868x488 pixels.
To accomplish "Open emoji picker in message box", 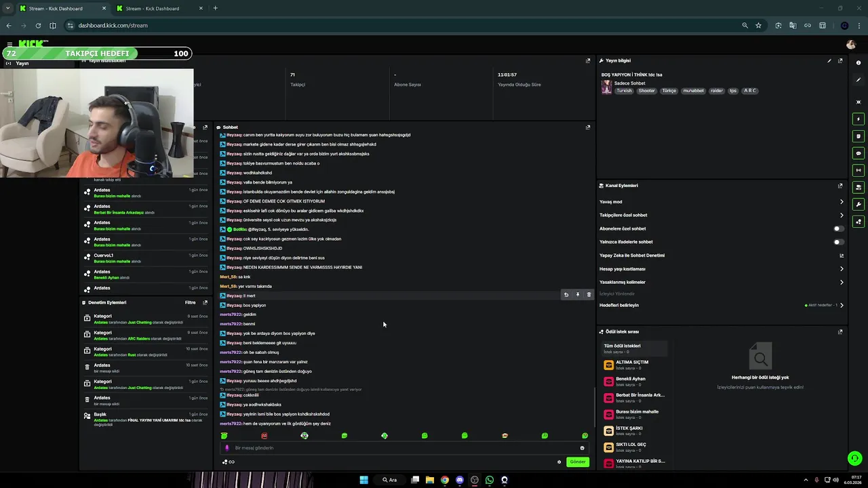I will point(582,448).
